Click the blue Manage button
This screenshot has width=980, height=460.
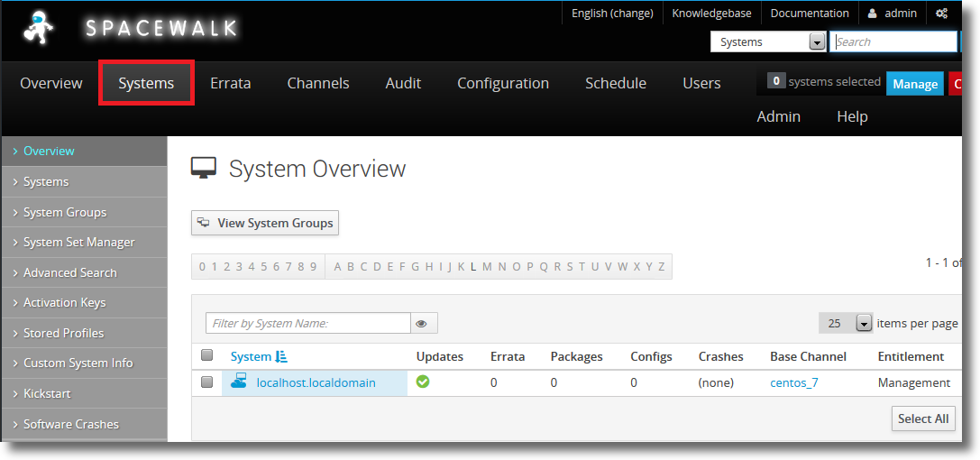915,84
